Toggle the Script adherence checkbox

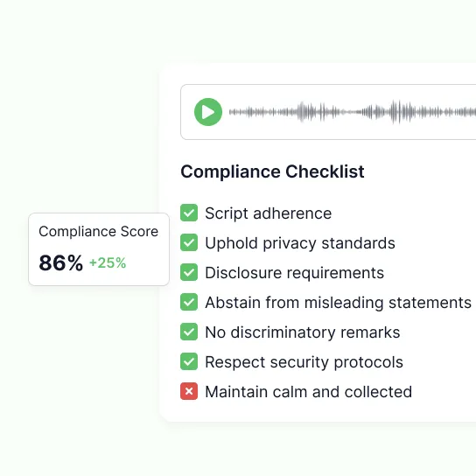pos(189,213)
